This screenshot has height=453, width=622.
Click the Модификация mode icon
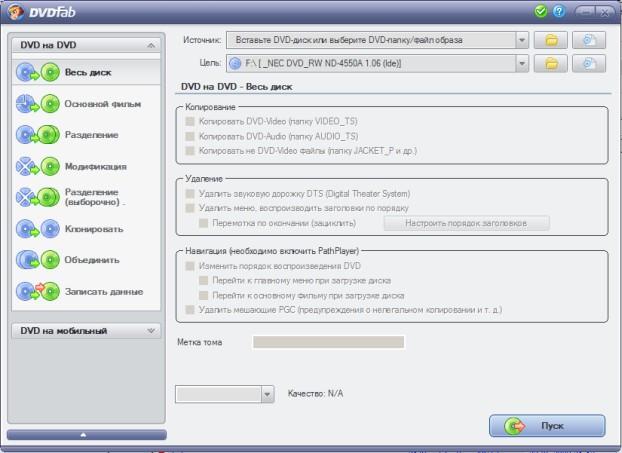[38, 166]
